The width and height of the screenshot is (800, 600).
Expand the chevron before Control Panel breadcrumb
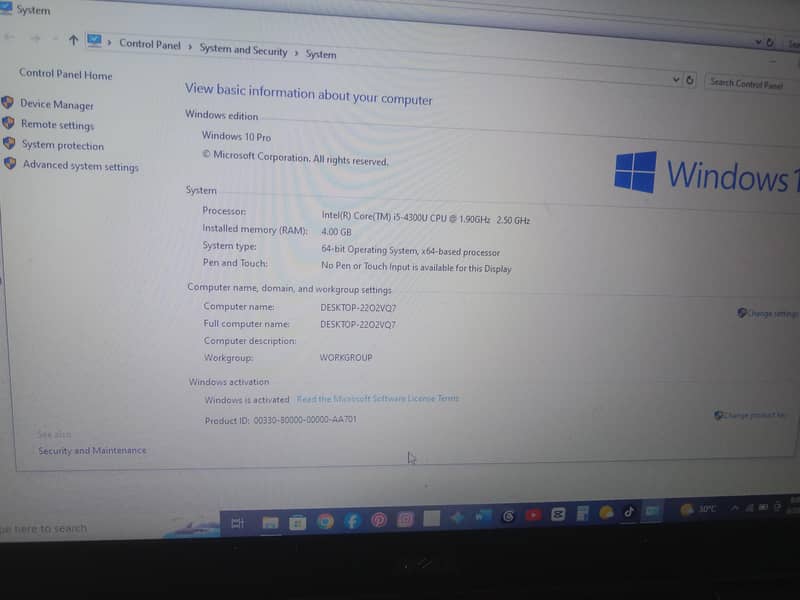pos(109,42)
